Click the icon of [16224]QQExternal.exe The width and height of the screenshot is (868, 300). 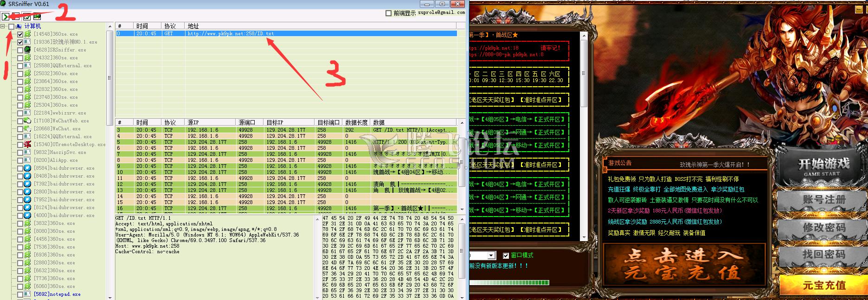click(27, 136)
